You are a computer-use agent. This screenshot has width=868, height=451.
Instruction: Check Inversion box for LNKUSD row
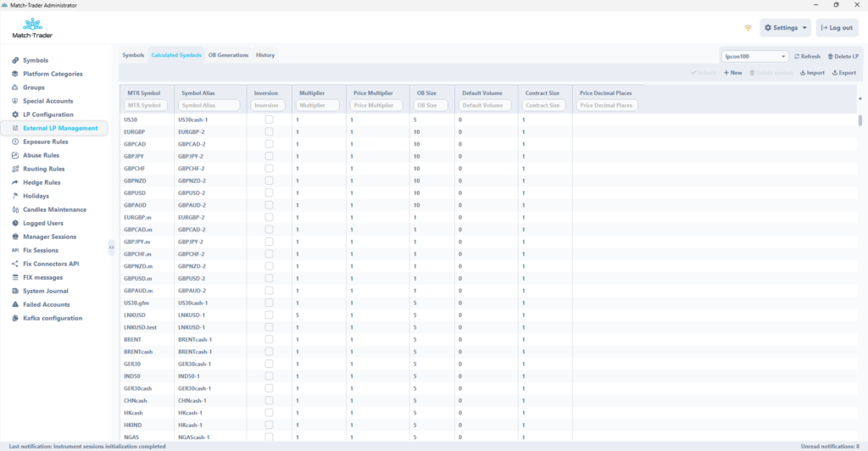[270, 315]
